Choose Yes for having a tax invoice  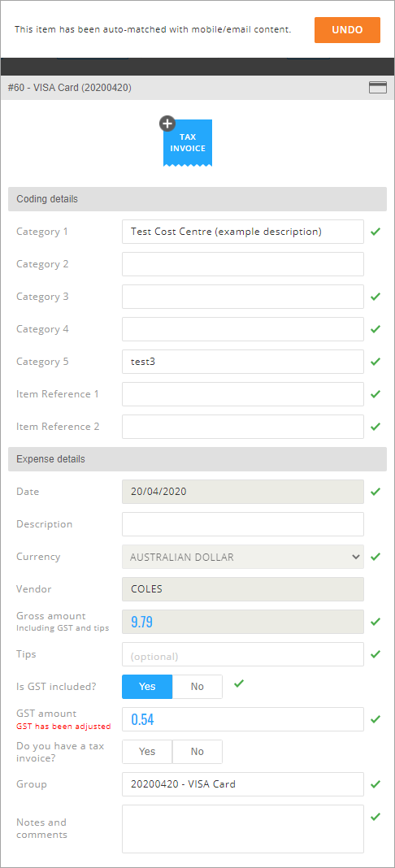(x=147, y=752)
